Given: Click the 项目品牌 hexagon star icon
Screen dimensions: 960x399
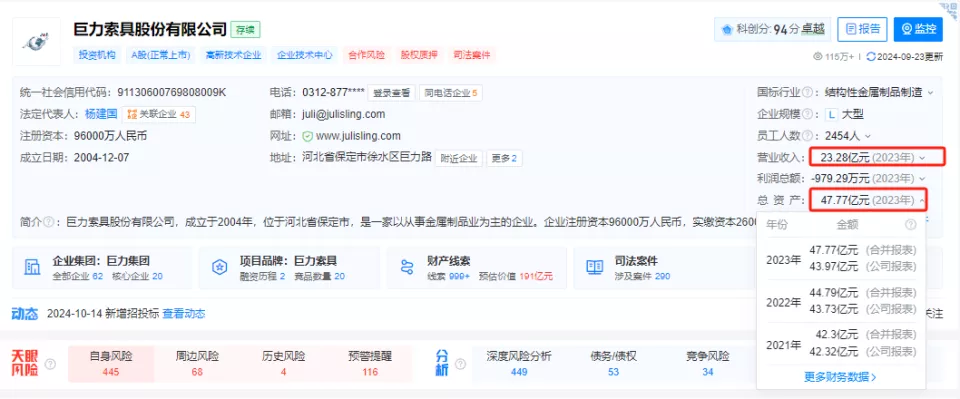Looking at the screenshot, I should coord(219,267).
